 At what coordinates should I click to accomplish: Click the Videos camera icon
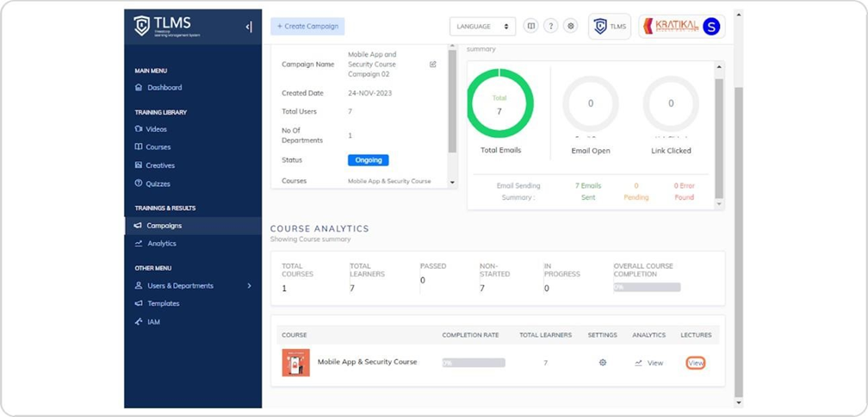pyautogui.click(x=139, y=129)
